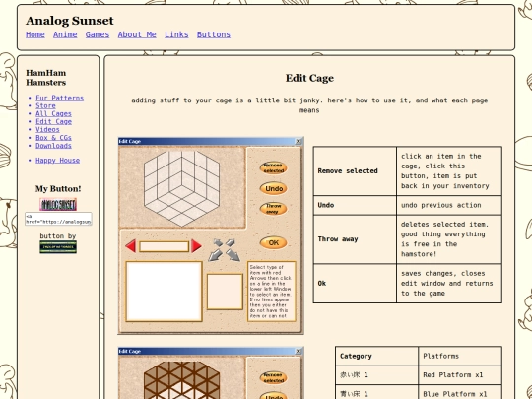Click the 'Remove selected' table cell
This screenshot has width=532, height=399.
click(355, 171)
